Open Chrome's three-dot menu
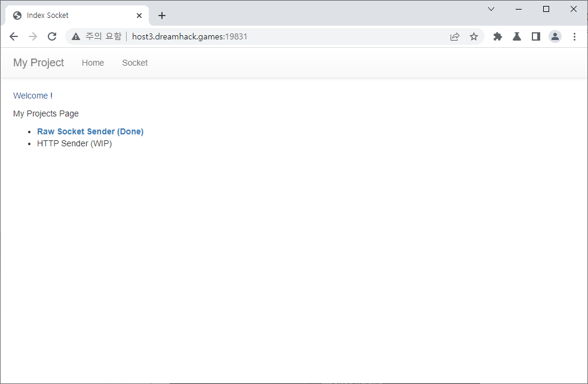The height and width of the screenshot is (384, 588). pos(574,36)
